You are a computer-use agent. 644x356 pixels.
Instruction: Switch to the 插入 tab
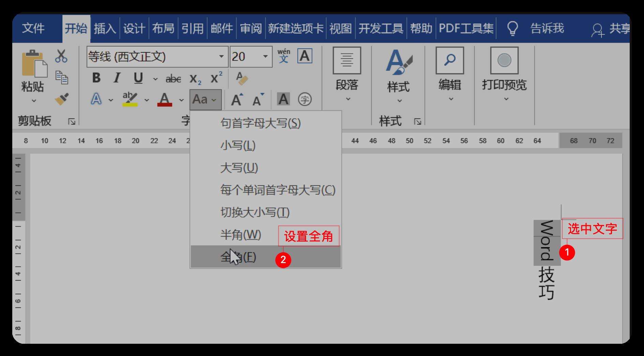[x=105, y=28]
